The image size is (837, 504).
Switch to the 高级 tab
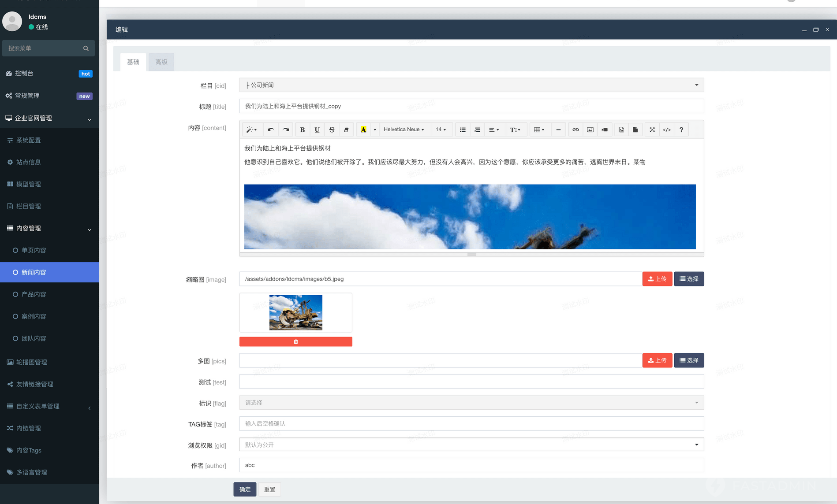(161, 62)
